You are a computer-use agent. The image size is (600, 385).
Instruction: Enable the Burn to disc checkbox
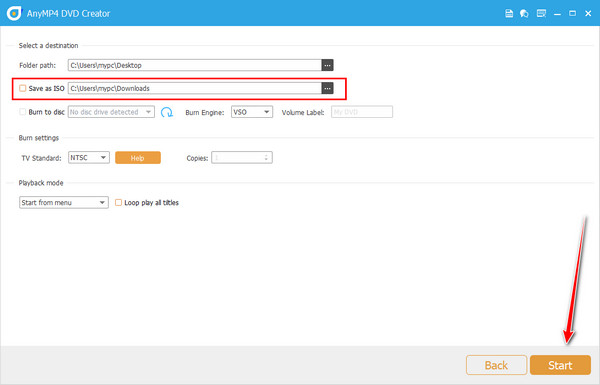[x=23, y=112]
